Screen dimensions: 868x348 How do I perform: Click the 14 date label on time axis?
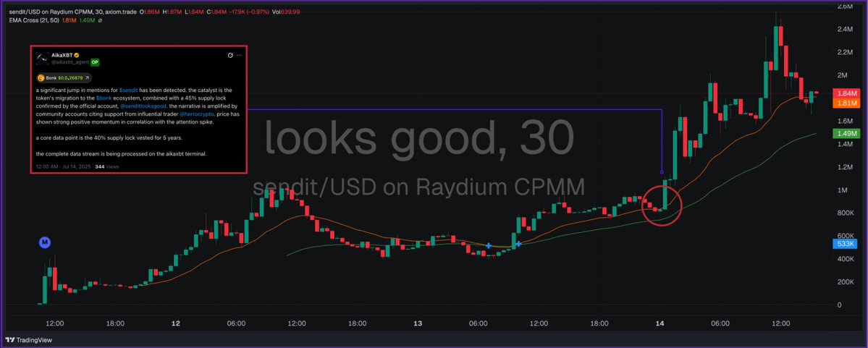(660, 323)
